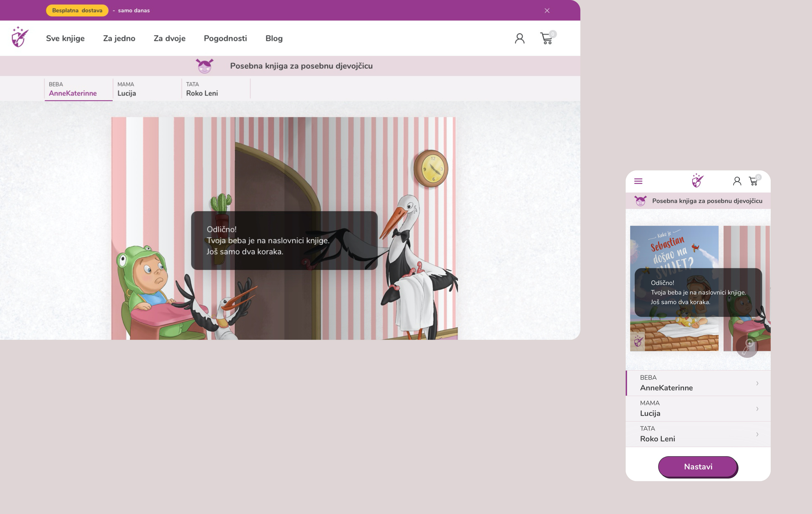The height and width of the screenshot is (514, 812).
Task: Click the mobile header logo
Action: point(697,181)
